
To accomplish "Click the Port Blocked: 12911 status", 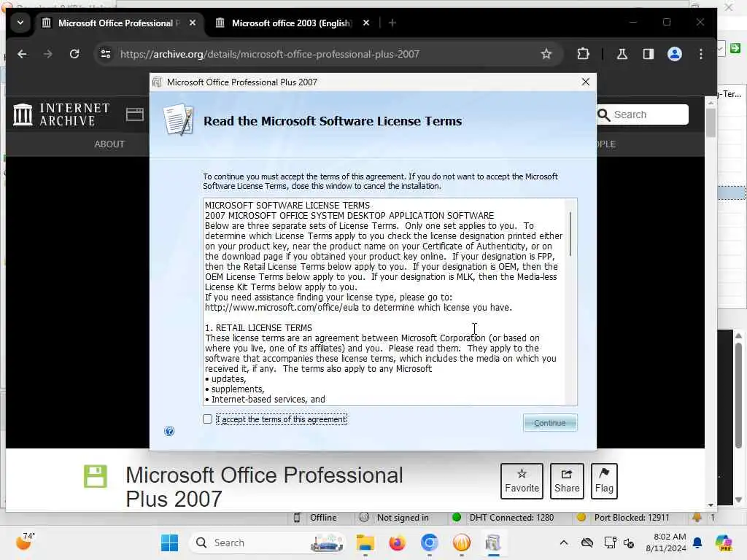I will coord(623,518).
